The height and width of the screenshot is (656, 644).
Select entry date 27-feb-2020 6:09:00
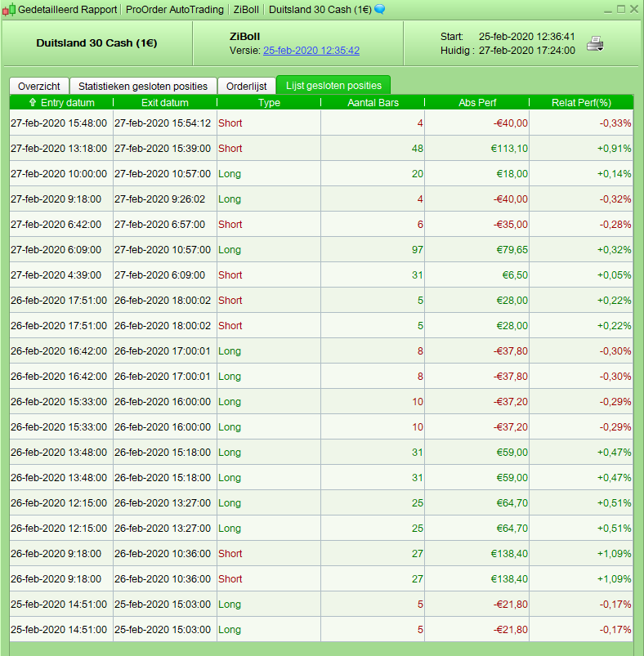tap(56, 249)
